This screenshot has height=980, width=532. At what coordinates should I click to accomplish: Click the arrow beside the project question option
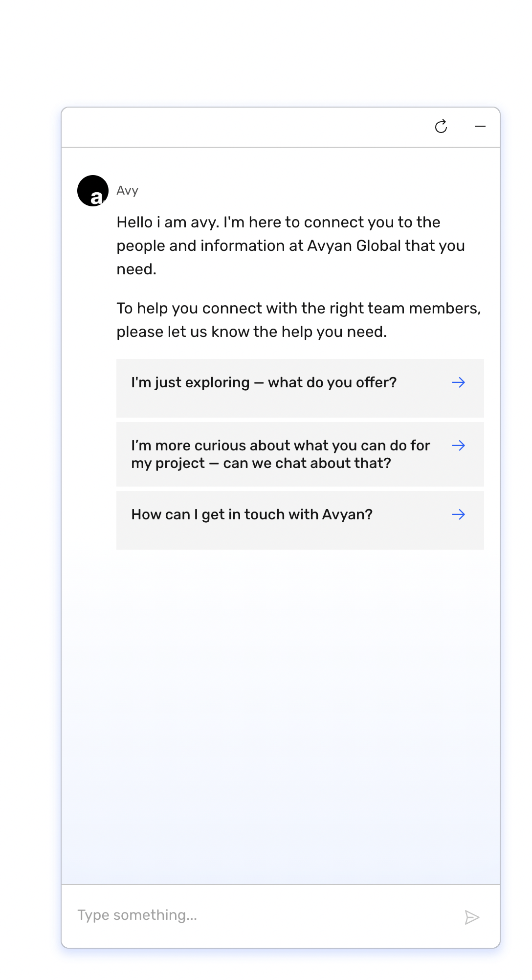pos(459,445)
